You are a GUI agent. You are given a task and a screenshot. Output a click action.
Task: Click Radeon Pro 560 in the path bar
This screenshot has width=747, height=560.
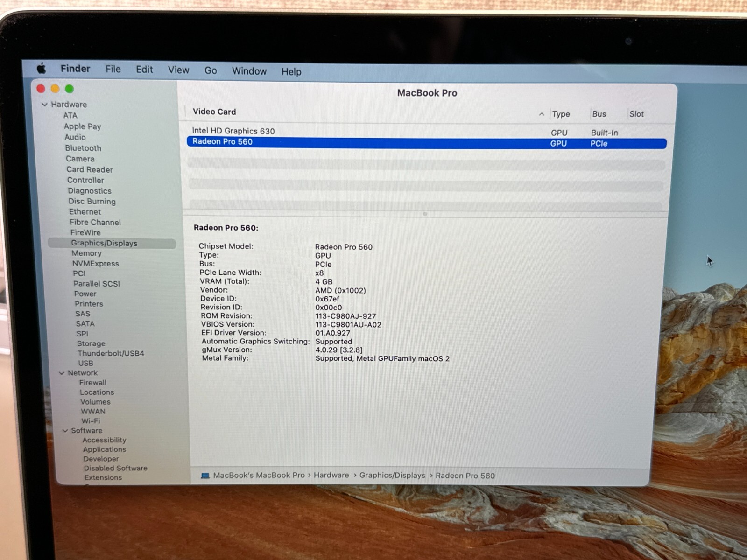[465, 476]
